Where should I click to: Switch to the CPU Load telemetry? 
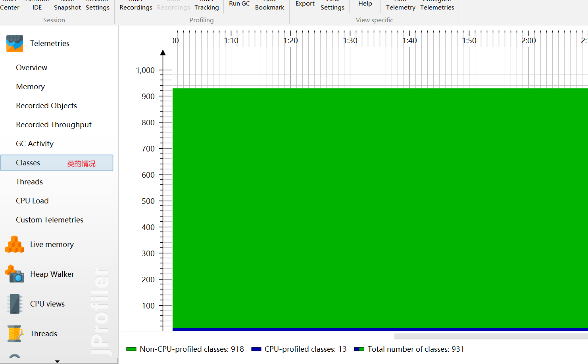pyautogui.click(x=32, y=201)
